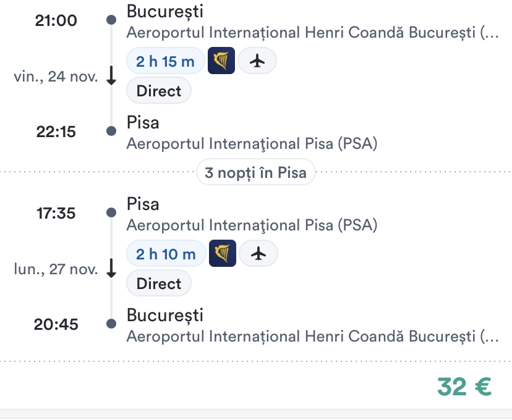The height and width of the screenshot is (420, 512).
Task: Click the 20:45 arrival dot marker
Action: tap(111, 324)
